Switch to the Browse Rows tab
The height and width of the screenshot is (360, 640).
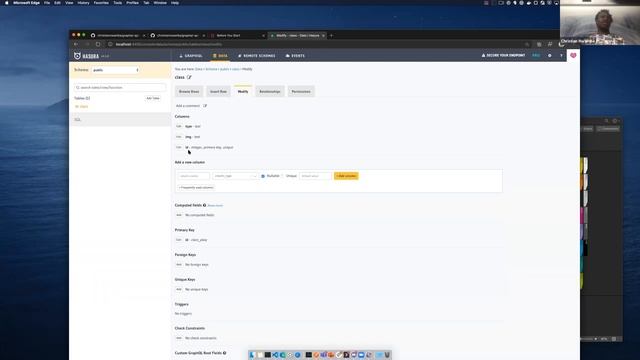[x=189, y=91]
